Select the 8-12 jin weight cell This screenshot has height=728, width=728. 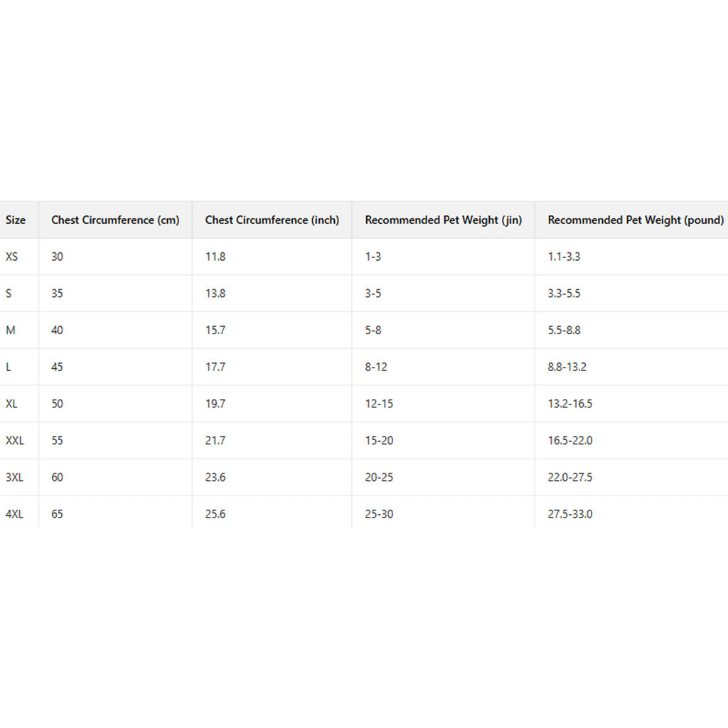coord(376,368)
